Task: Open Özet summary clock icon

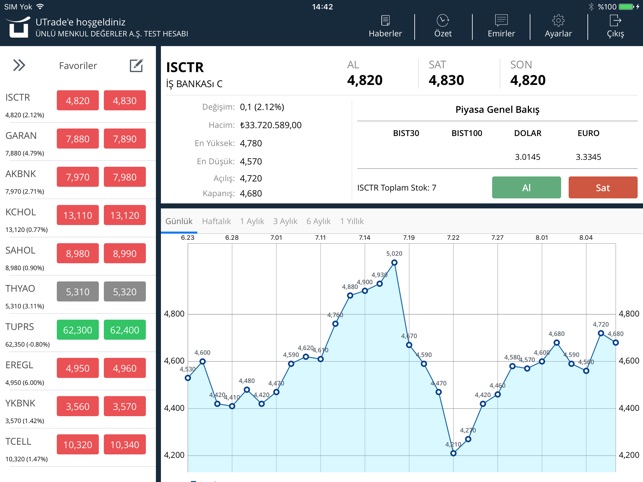Action: 442,20
